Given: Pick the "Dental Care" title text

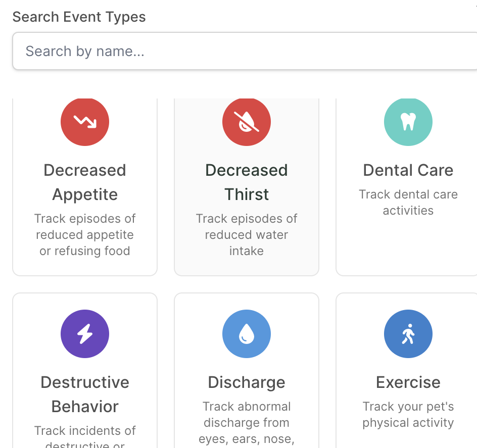Looking at the screenshot, I should 408,170.
